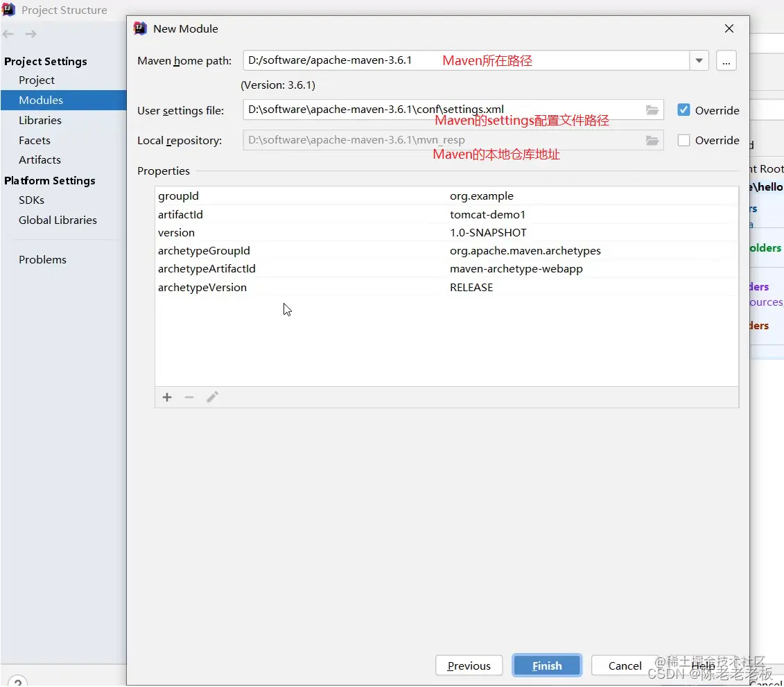Click the edit property pencil icon

[x=213, y=397]
